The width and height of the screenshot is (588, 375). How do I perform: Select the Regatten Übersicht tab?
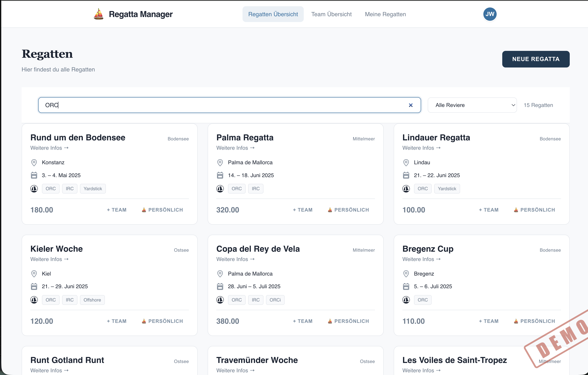[x=273, y=14]
